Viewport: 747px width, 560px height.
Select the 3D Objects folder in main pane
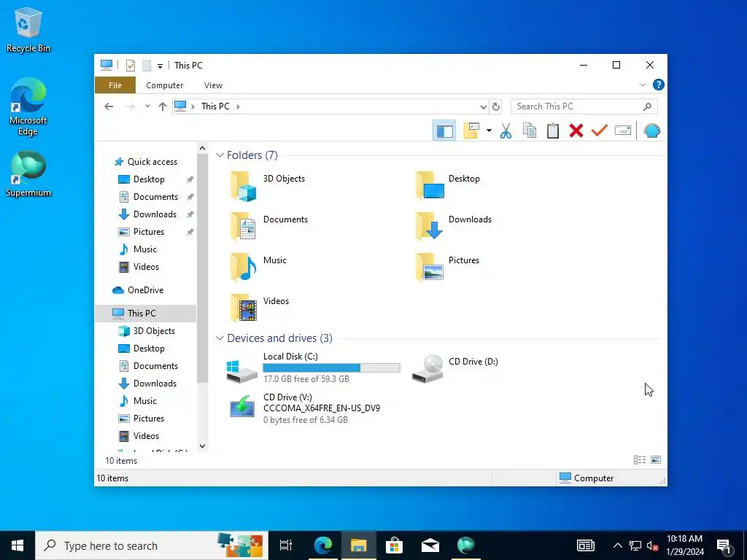click(x=267, y=185)
